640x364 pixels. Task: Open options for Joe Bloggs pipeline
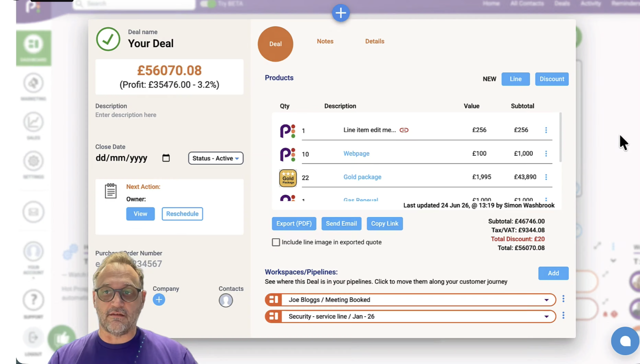point(563,299)
